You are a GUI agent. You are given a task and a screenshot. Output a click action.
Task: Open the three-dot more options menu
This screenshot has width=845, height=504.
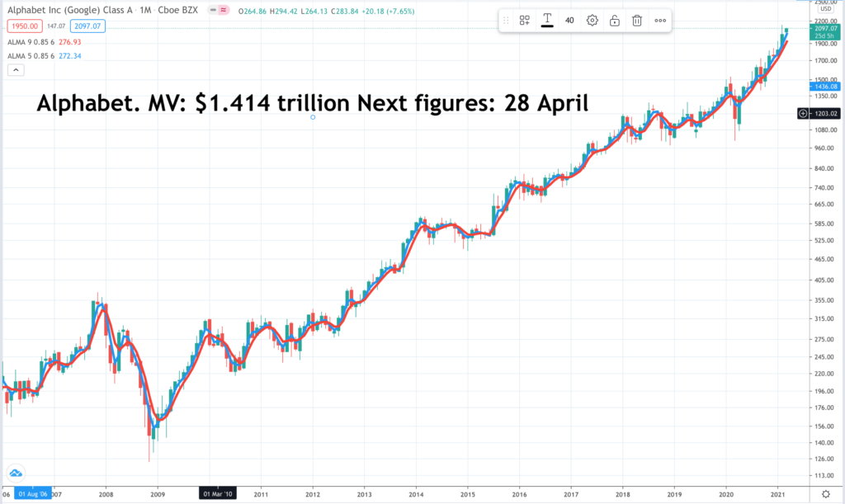click(x=660, y=21)
